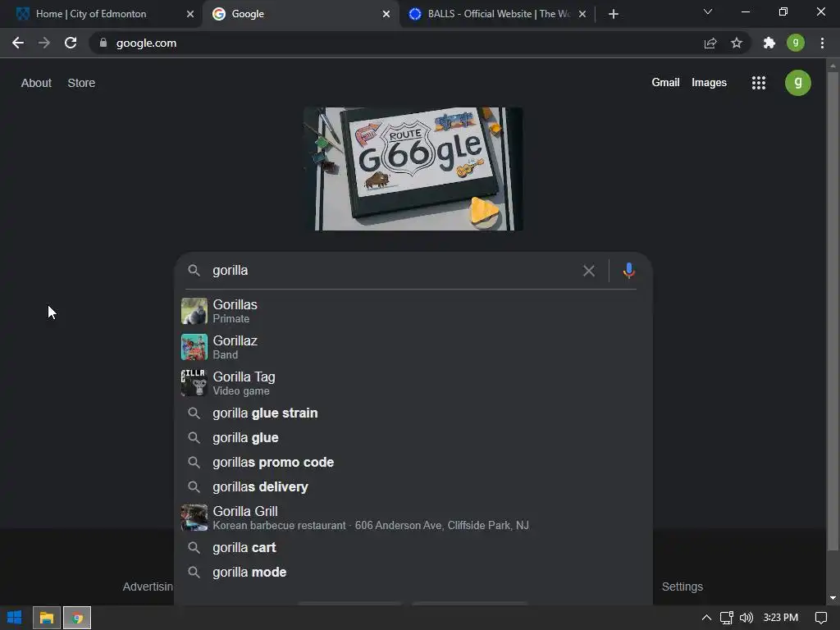Choose the plain "gorilla glue" suggestion
The image size is (840, 630).
413,438
